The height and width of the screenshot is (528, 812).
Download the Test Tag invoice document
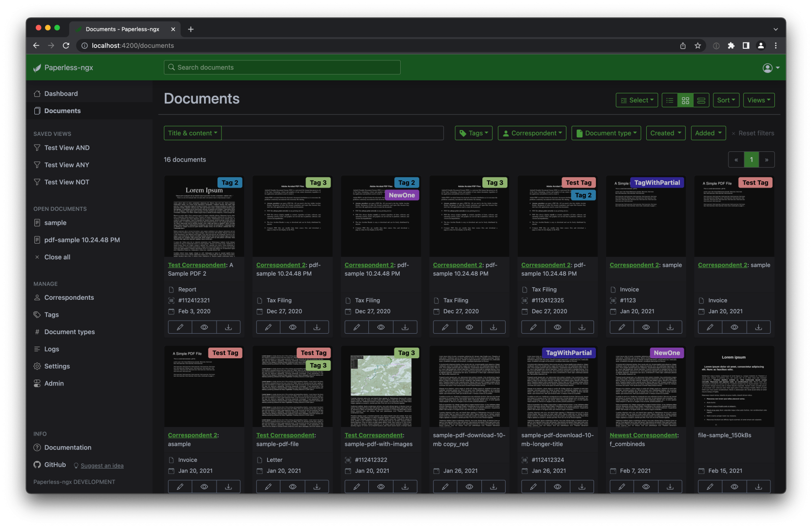759,327
